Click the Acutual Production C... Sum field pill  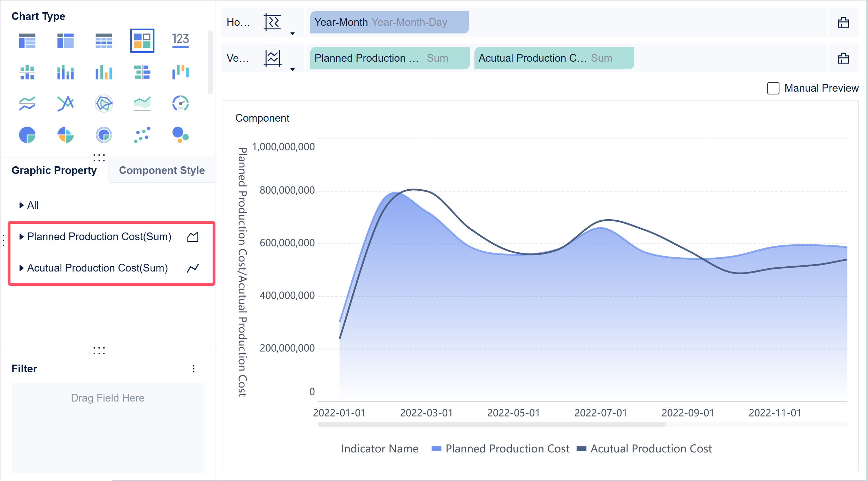554,58
